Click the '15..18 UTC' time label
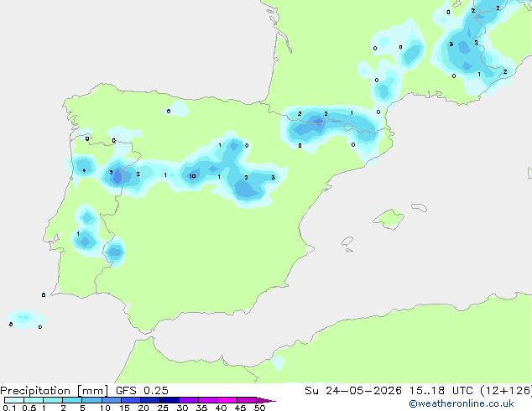The height and width of the screenshot is (411, 532). click(441, 391)
